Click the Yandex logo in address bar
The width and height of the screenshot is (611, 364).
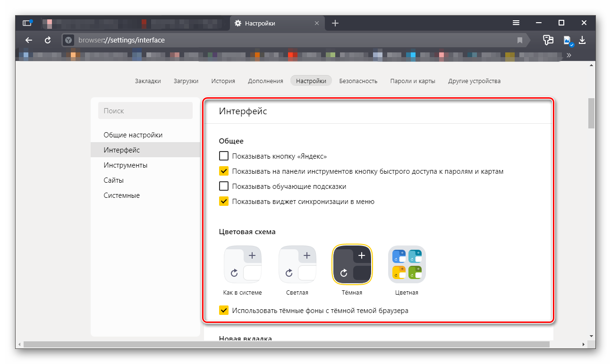tap(69, 41)
